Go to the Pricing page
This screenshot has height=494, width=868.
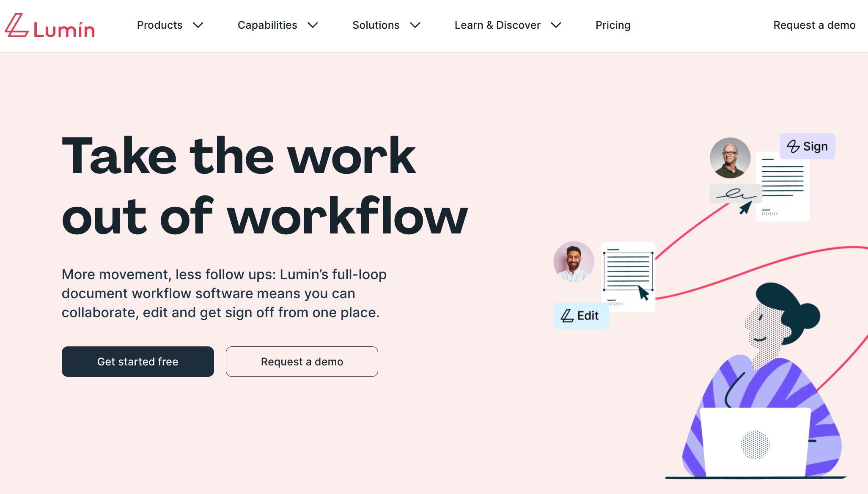(x=613, y=25)
